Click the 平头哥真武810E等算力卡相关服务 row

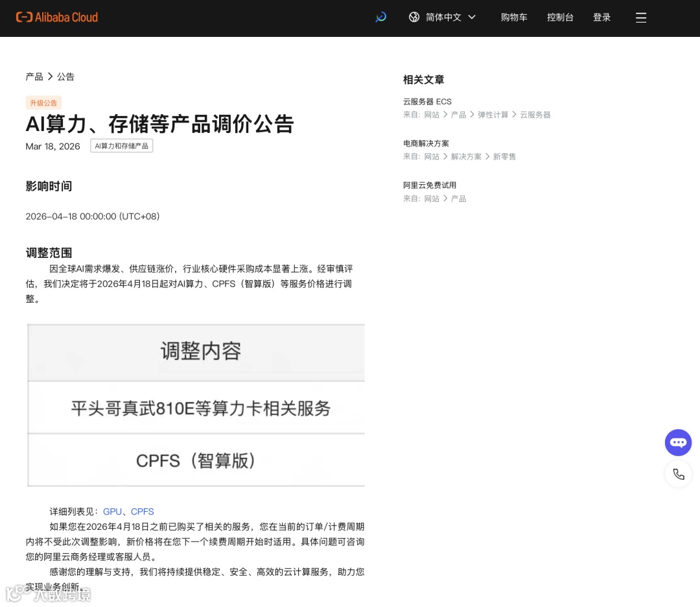(x=196, y=408)
